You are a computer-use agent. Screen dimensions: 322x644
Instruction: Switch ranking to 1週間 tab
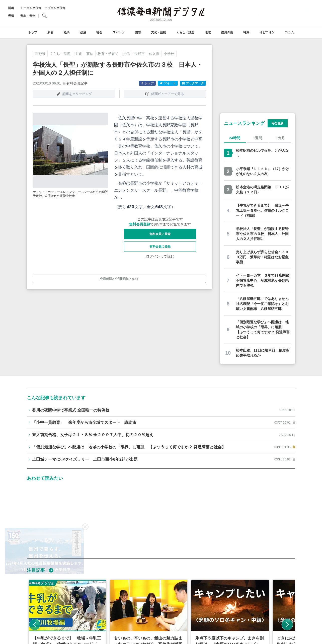click(x=258, y=138)
